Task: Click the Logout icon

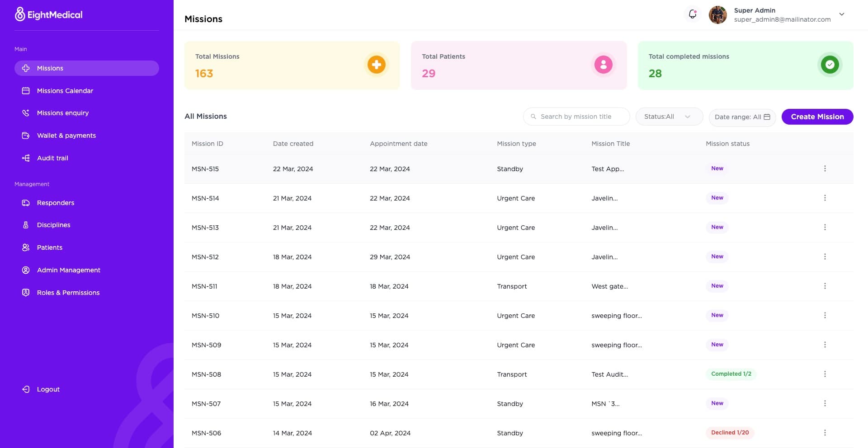Action: pos(26,389)
